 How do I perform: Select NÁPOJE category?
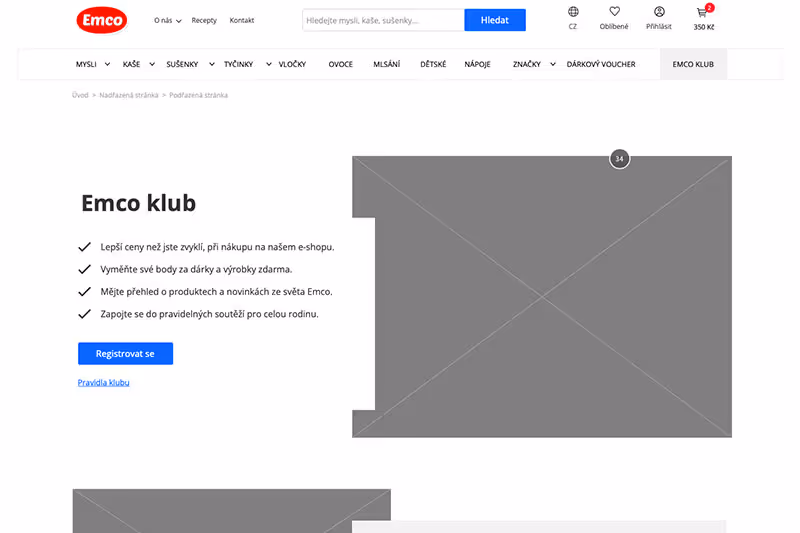(x=478, y=64)
